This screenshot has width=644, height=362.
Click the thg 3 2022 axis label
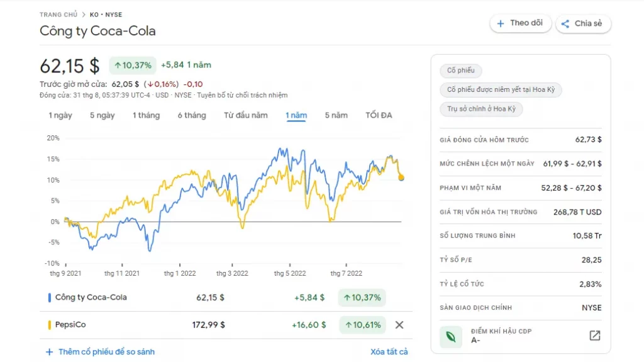[232, 274]
